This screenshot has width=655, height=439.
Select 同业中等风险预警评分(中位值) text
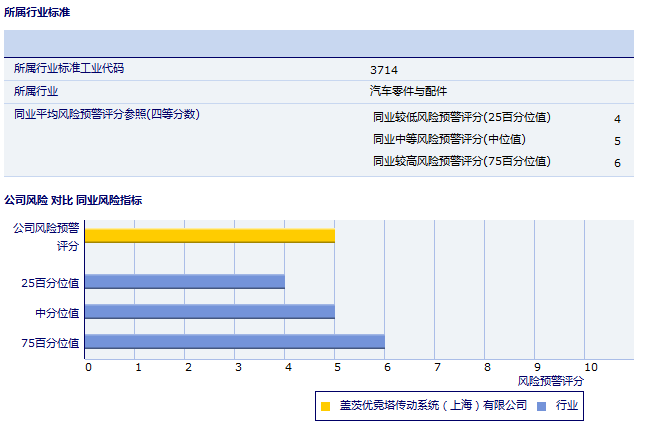pos(449,140)
